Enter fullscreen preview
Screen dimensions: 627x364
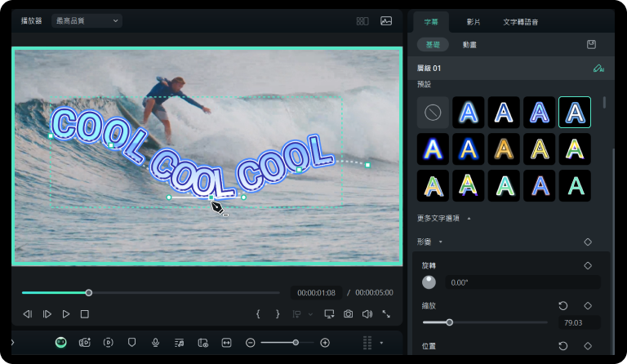coord(386,314)
